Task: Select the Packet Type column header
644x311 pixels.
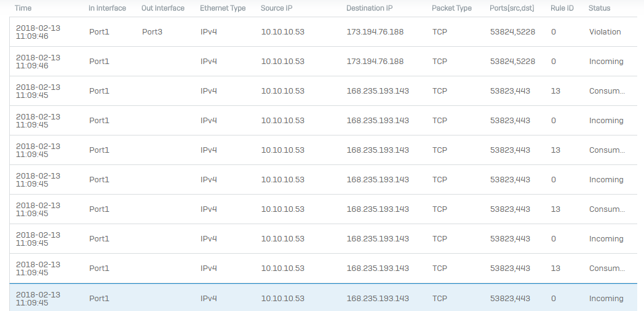Action: click(451, 8)
